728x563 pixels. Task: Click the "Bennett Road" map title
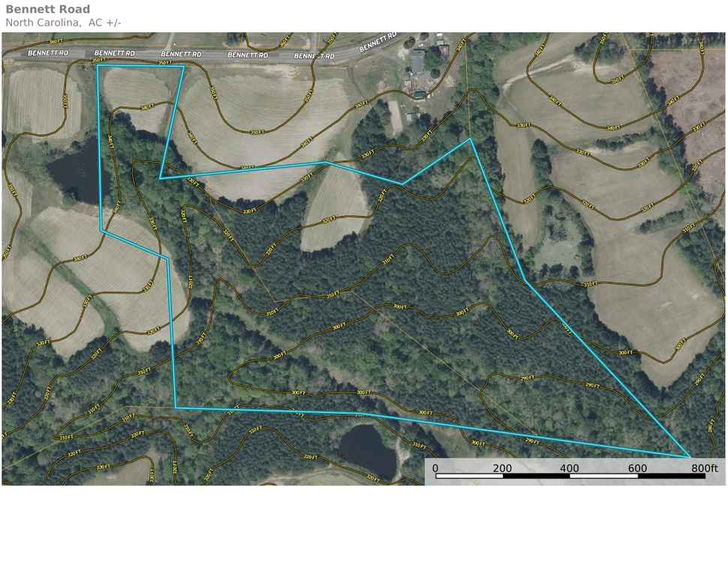(x=47, y=10)
